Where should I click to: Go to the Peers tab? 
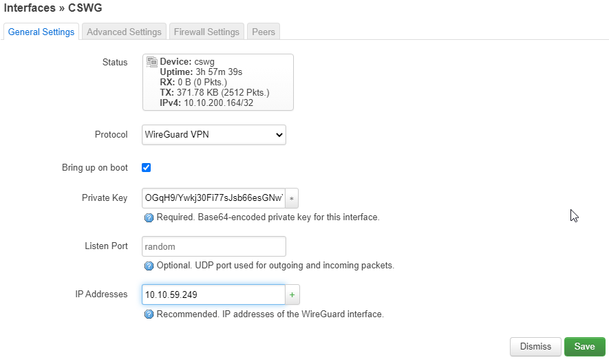pyautogui.click(x=264, y=32)
